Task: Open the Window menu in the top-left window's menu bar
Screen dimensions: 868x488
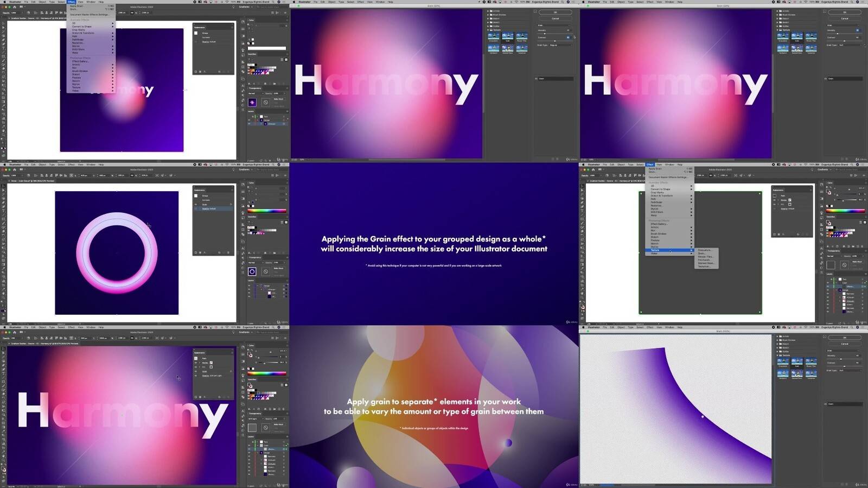Action: pyautogui.click(x=91, y=2)
